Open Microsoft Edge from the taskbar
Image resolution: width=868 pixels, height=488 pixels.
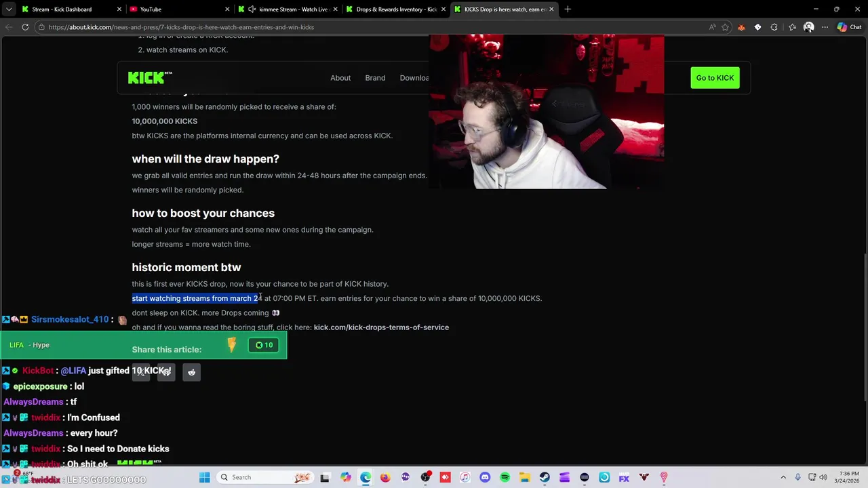(x=366, y=477)
